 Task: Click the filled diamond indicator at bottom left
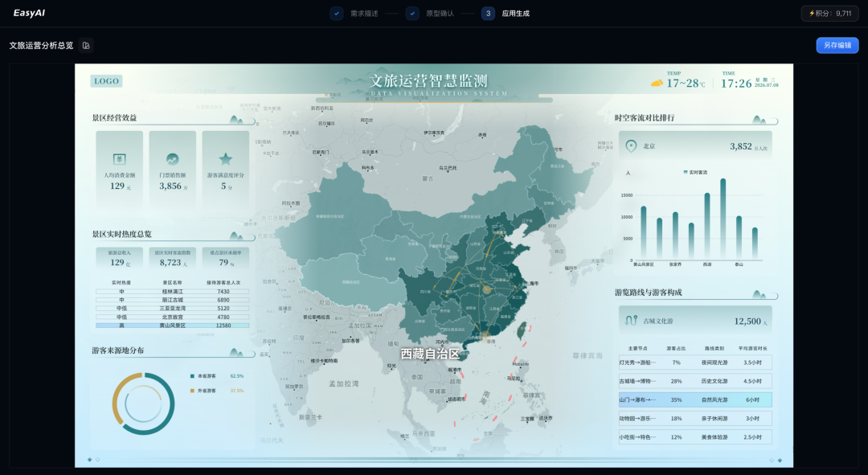coord(90,460)
